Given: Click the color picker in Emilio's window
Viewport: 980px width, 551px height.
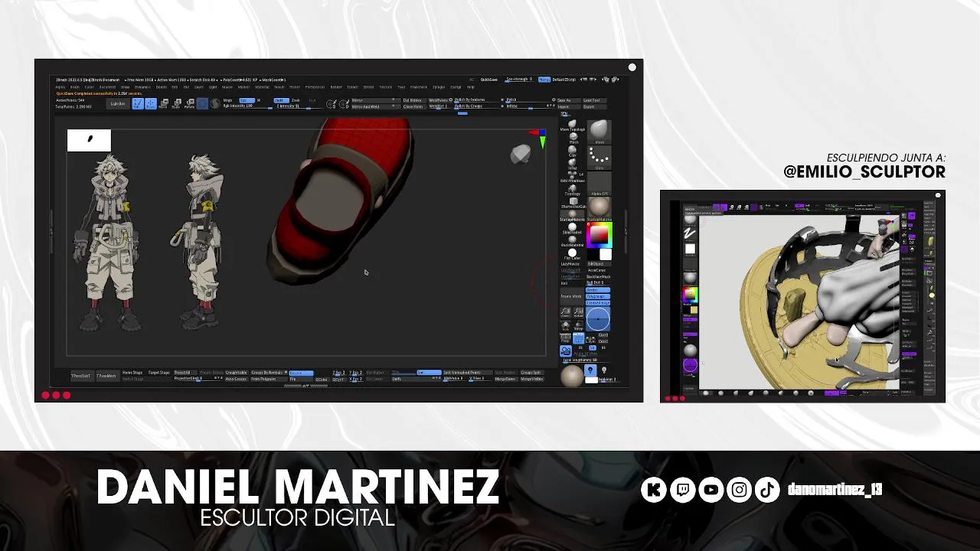Looking at the screenshot, I should (x=690, y=295).
